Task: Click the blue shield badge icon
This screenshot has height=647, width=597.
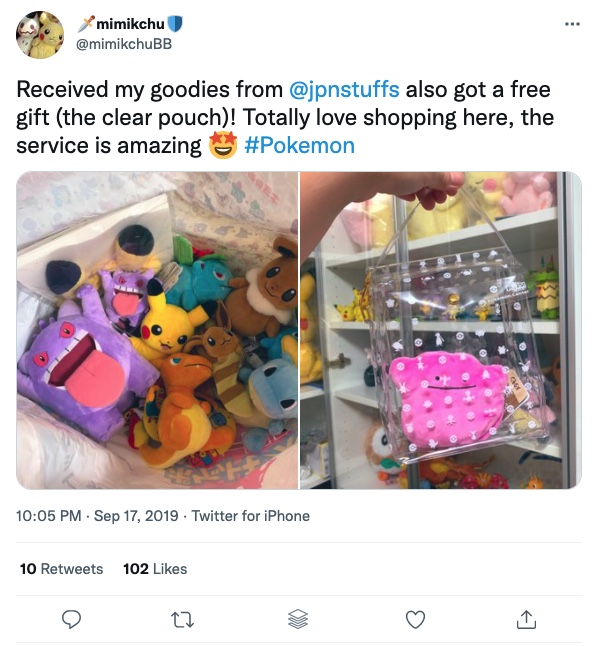Action: [175, 24]
